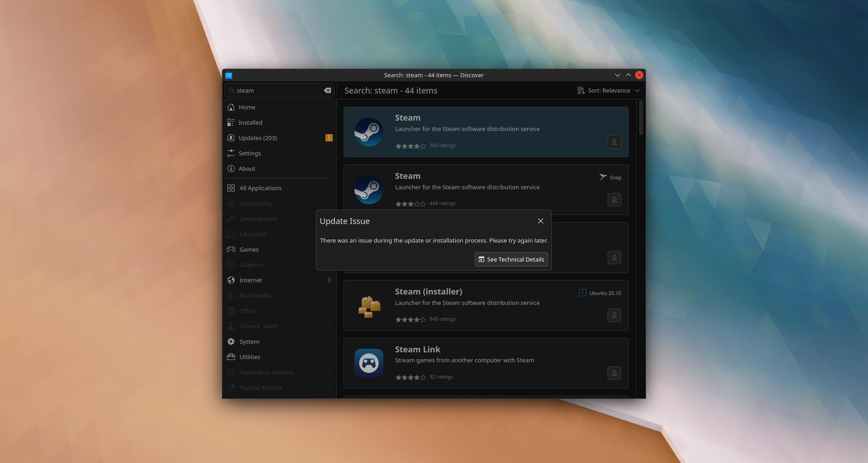Install the Steam Snap package
This screenshot has width=868, height=463.
(x=614, y=200)
